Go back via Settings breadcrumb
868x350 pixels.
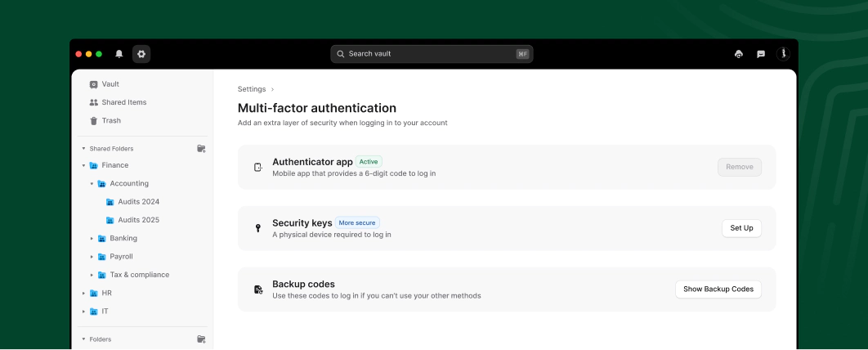pos(252,89)
